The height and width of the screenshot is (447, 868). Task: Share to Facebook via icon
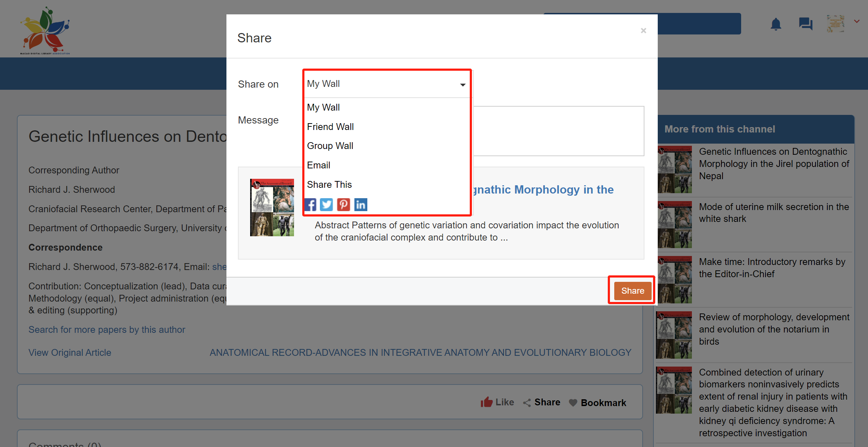pyautogui.click(x=311, y=205)
